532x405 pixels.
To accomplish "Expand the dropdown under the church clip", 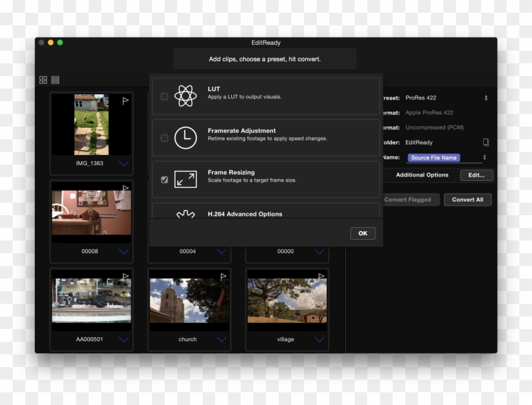I will pyautogui.click(x=222, y=339).
